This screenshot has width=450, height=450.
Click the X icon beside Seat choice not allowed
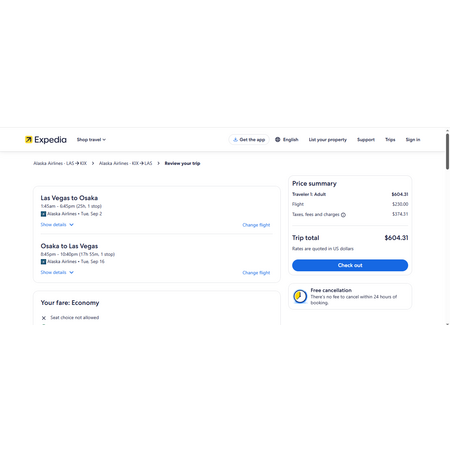[44, 318]
